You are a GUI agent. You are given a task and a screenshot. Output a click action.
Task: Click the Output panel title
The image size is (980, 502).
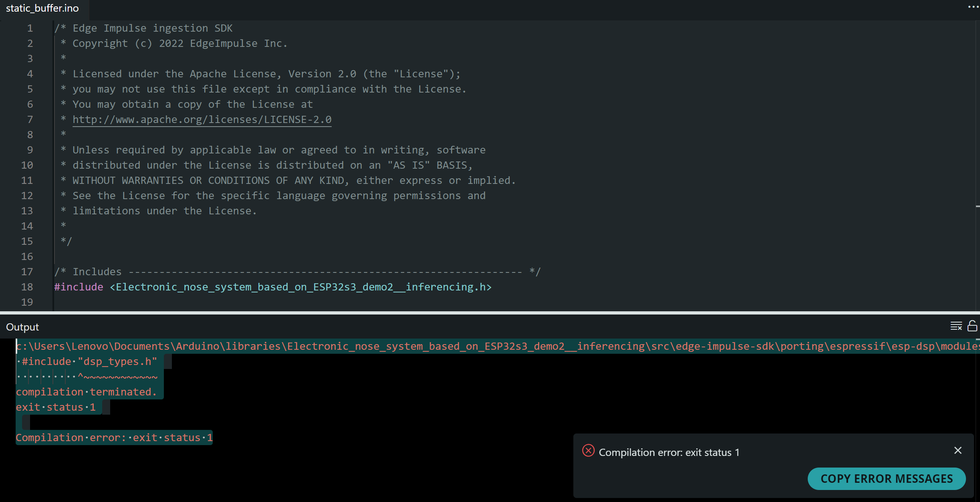(22, 327)
